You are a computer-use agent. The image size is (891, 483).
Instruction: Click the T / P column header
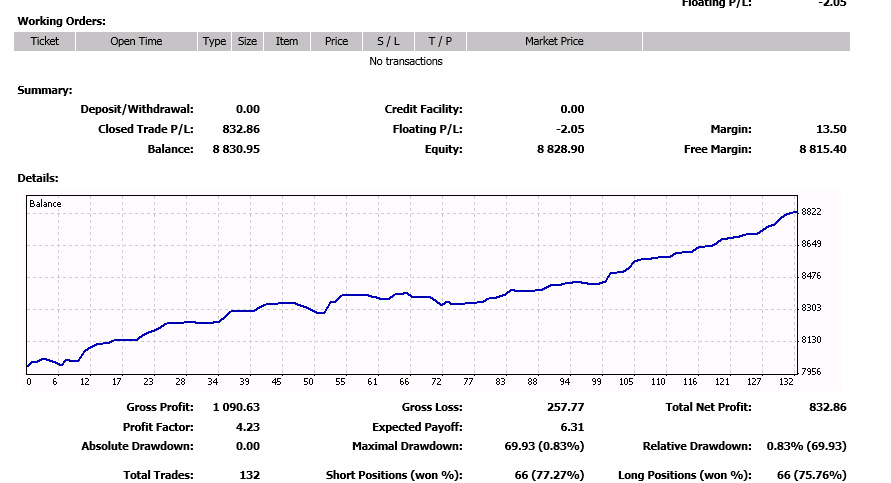coord(440,41)
